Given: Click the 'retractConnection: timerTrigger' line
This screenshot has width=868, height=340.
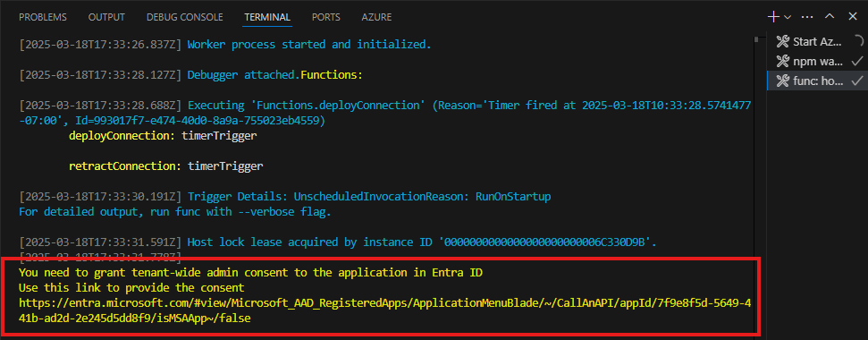Looking at the screenshot, I should pos(166,166).
